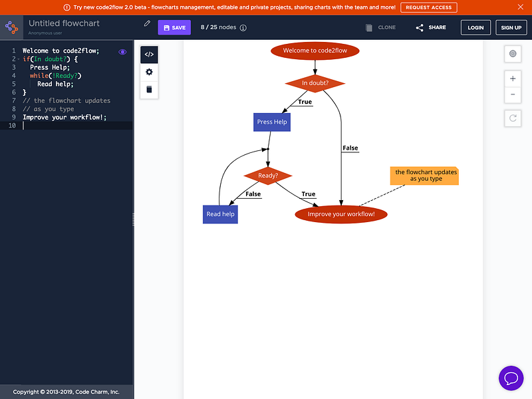
Task: Toggle the code editor panel icon
Action: point(149,55)
